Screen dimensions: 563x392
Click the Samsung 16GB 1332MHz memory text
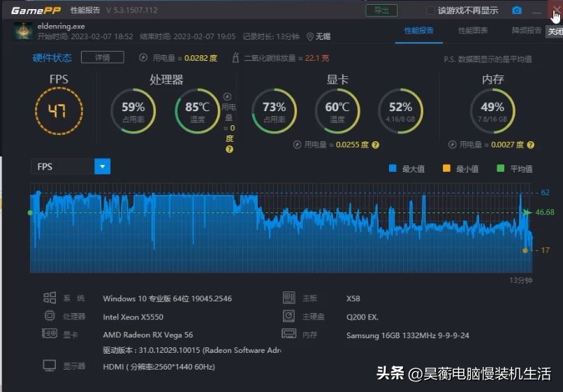pyautogui.click(x=407, y=335)
